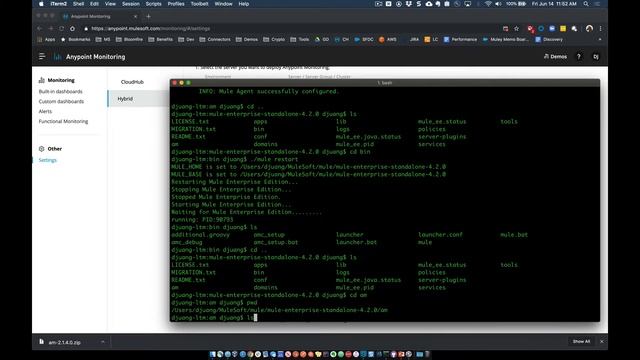Click the terminal window title bar
640x360 pixels.
click(x=385, y=82)
